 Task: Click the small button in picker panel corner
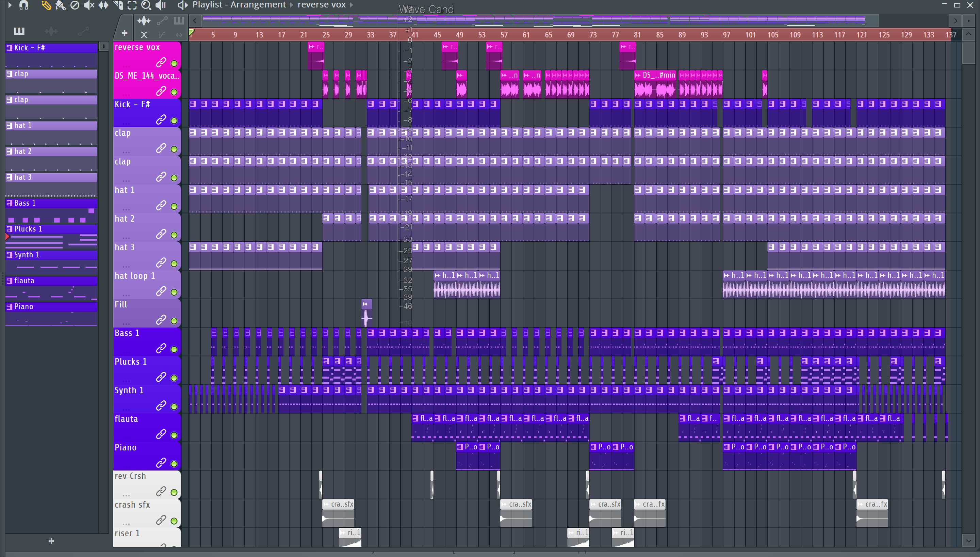point(103,46)
